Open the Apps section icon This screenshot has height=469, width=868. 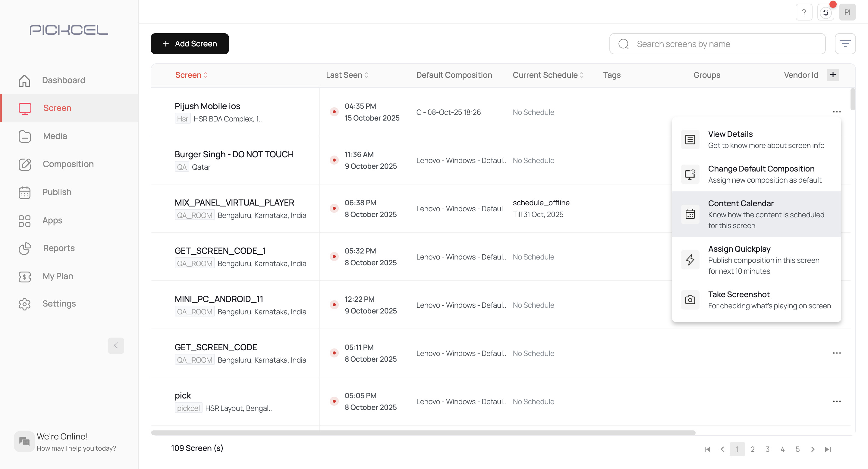[24, 221]
